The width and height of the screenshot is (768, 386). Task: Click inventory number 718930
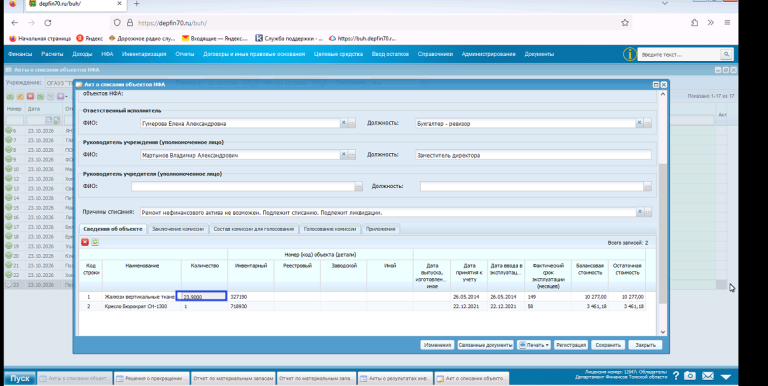tap(239, 306)
